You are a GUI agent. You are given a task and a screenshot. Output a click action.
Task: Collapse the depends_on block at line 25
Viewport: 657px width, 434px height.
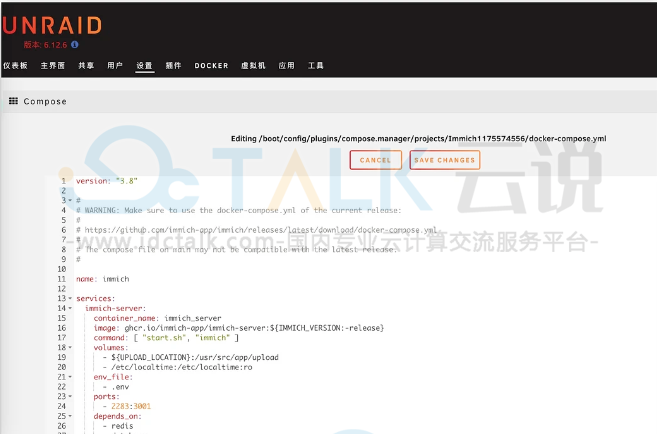(70, 416)
